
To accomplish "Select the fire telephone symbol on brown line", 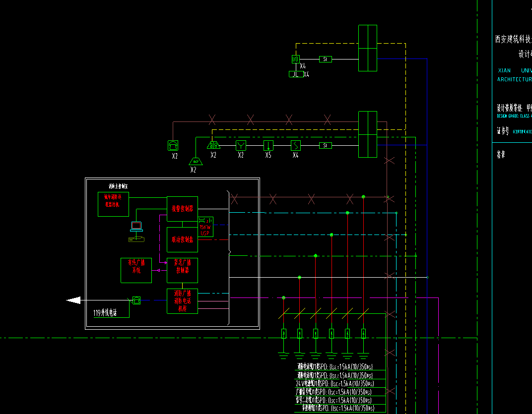I will pos(173,145).
